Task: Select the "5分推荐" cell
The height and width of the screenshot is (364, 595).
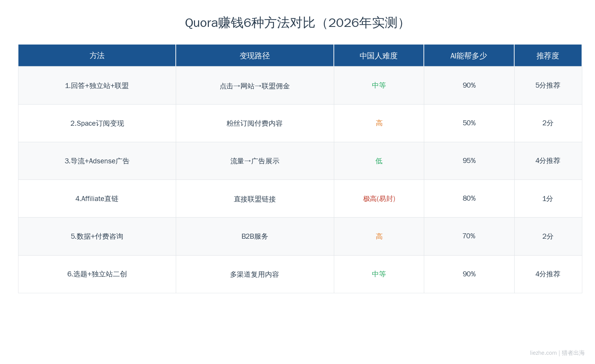Action: click(x=548, y=85)
